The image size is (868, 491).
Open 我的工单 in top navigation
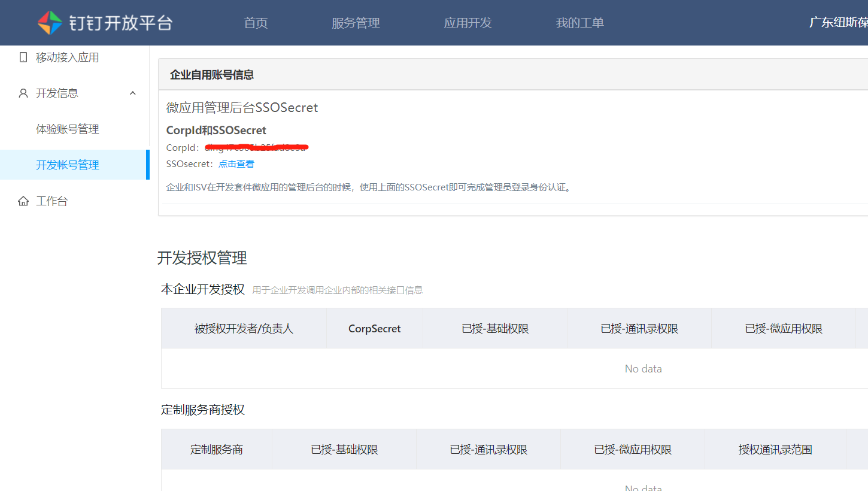click(579, 23)
